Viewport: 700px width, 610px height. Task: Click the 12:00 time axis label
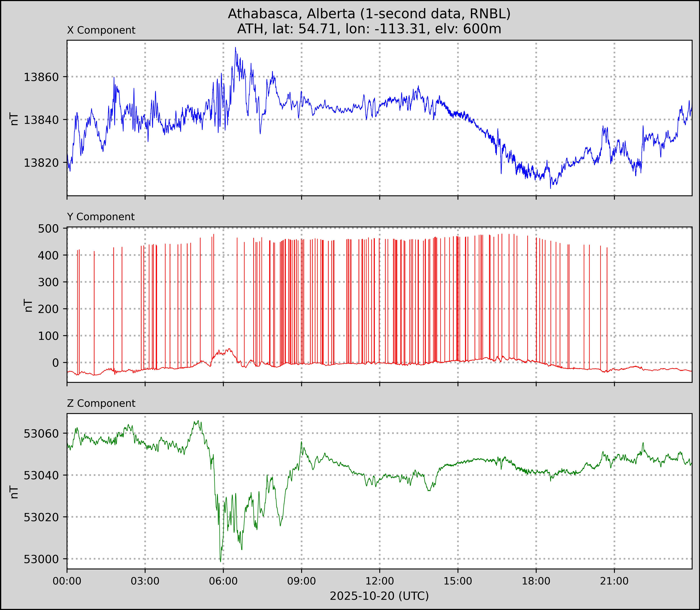point(380,581)
